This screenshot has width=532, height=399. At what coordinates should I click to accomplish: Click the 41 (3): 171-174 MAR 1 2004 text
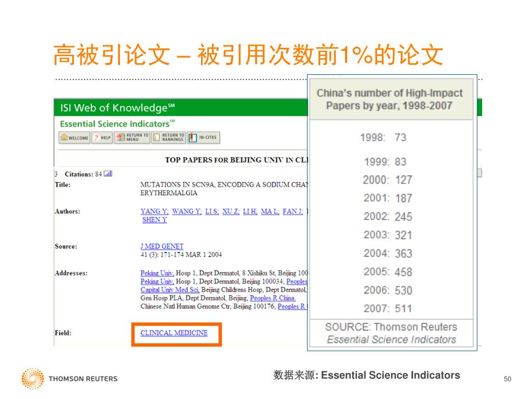pos(181,255)
